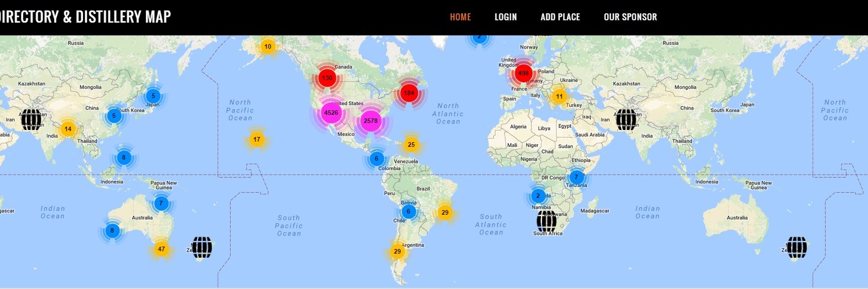Click the Algeria country label
The width and height of the screenshot is (868, 289).
click(518, 127)
